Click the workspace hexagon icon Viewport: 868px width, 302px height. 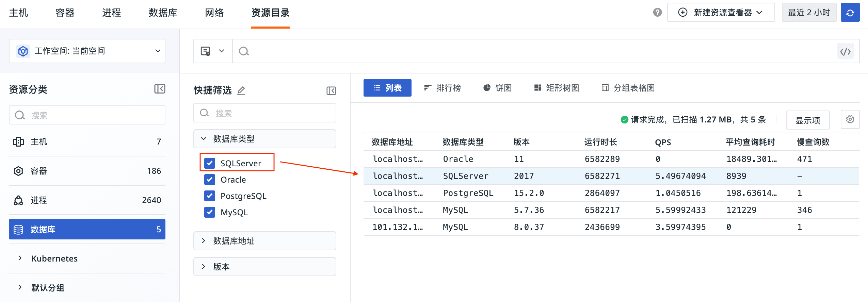point(23,51)
